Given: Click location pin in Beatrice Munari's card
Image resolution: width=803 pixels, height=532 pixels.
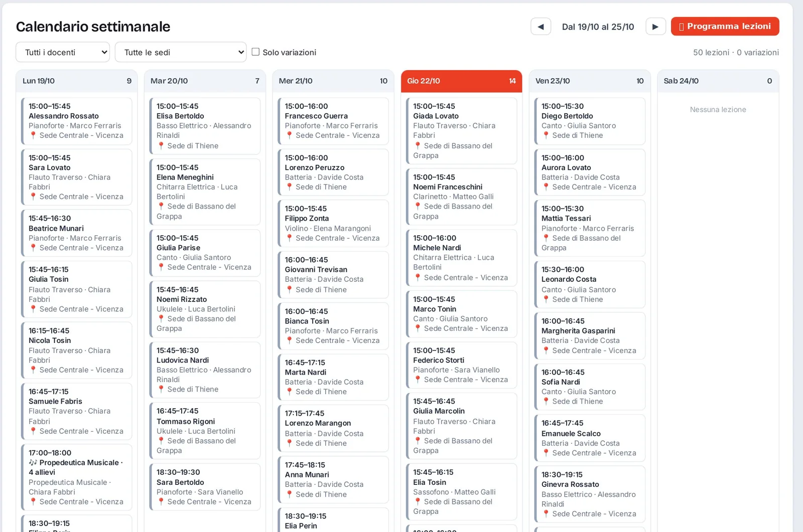Looking at the screenshot, I should click(33, 248).
